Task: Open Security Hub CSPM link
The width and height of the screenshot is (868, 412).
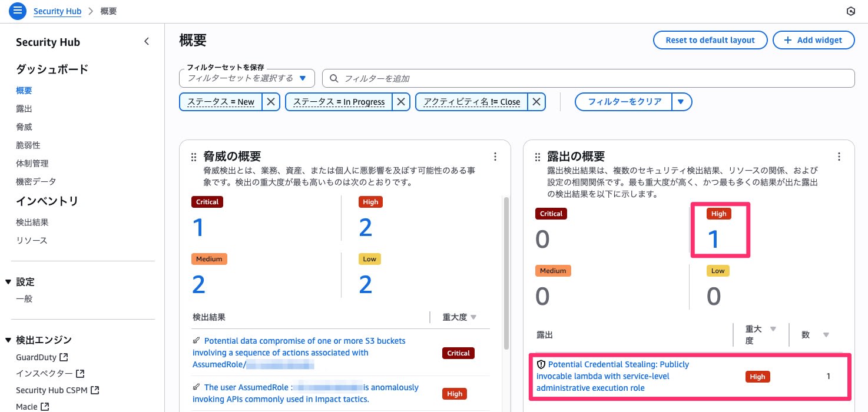Action: point(52,390)
